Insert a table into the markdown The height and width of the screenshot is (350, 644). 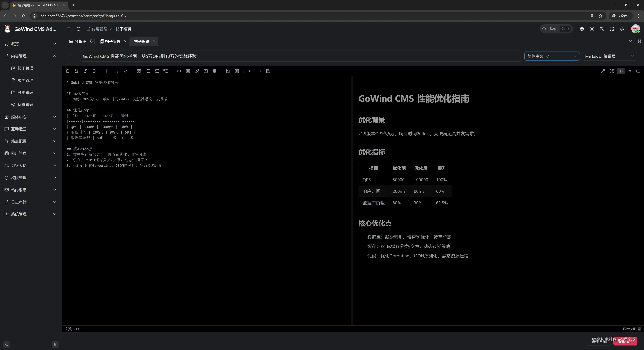point(214,71)
